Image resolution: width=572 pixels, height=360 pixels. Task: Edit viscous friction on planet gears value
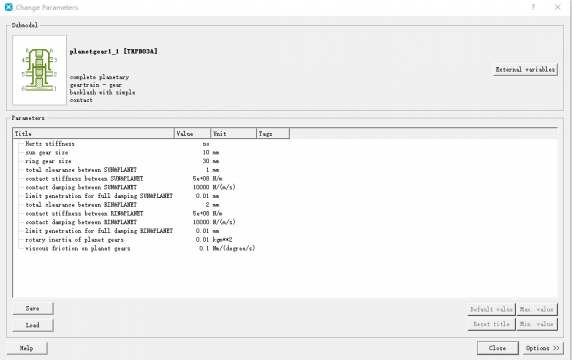click(x=204, y=248)
